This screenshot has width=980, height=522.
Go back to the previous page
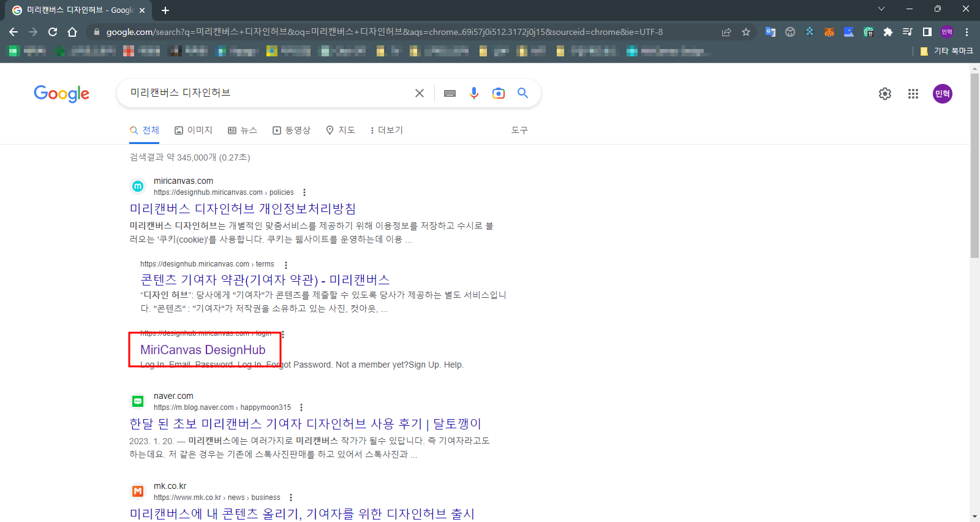pos(13,32)
